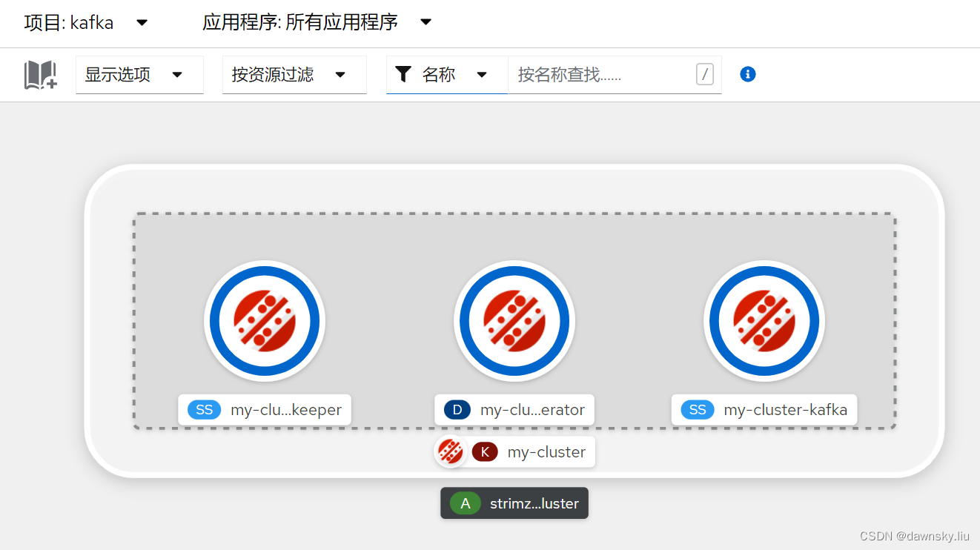The image size is (980, 550).
Task: Click the funnel filter icon
Action: pos(403,74)
